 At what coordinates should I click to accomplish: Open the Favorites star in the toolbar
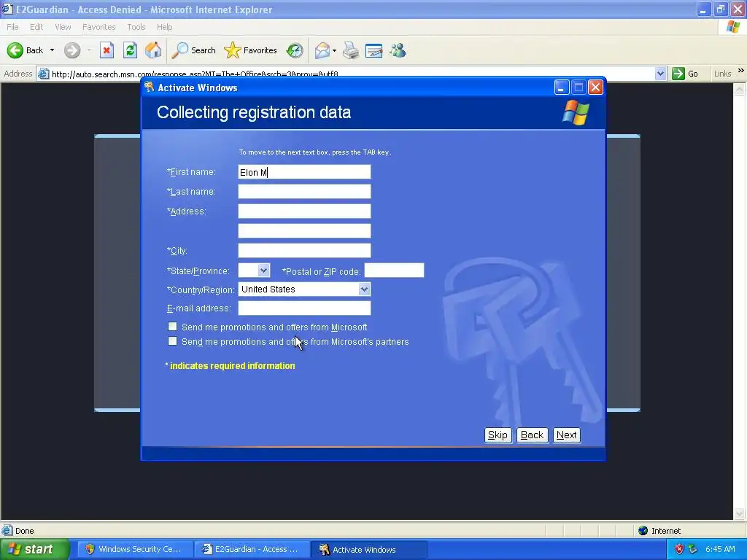click(251, 50)
